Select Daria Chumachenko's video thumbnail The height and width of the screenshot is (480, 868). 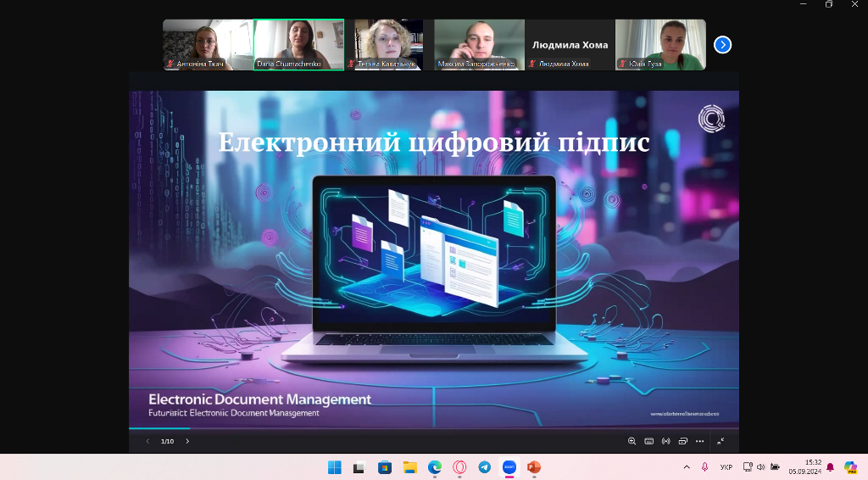coord(298,44)
